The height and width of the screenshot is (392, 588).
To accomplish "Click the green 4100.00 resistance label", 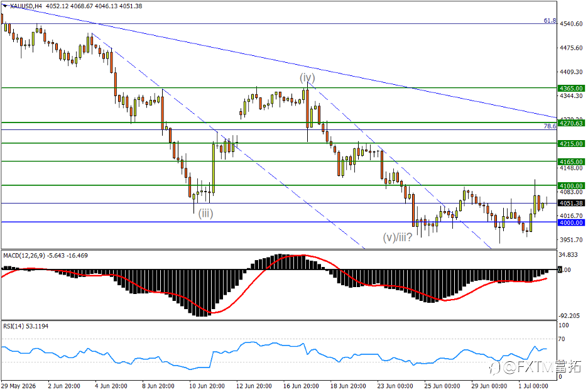I will [572, 186].
